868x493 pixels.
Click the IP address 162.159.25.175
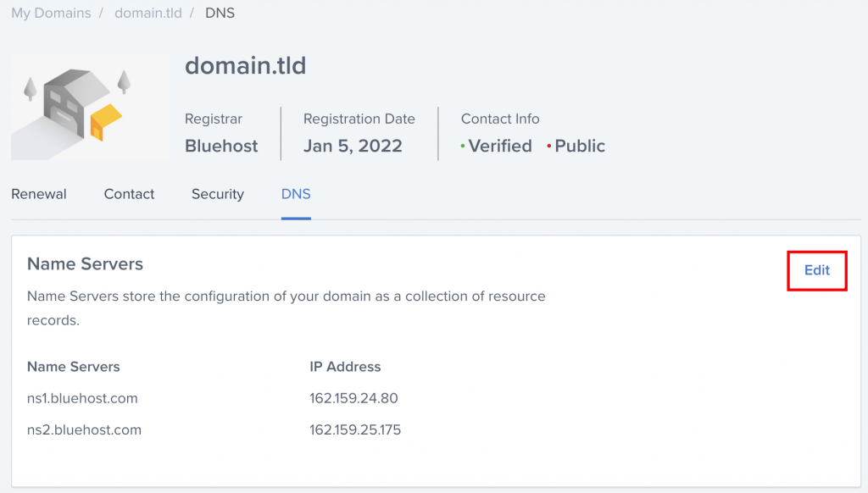tap(354, 429)
